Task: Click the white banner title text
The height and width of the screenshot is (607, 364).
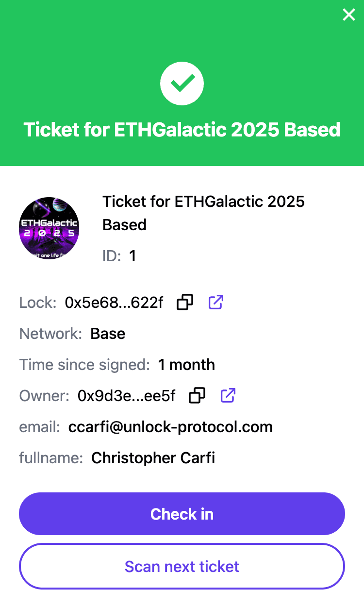Action: pyautogui.click(x=182, y=130)
